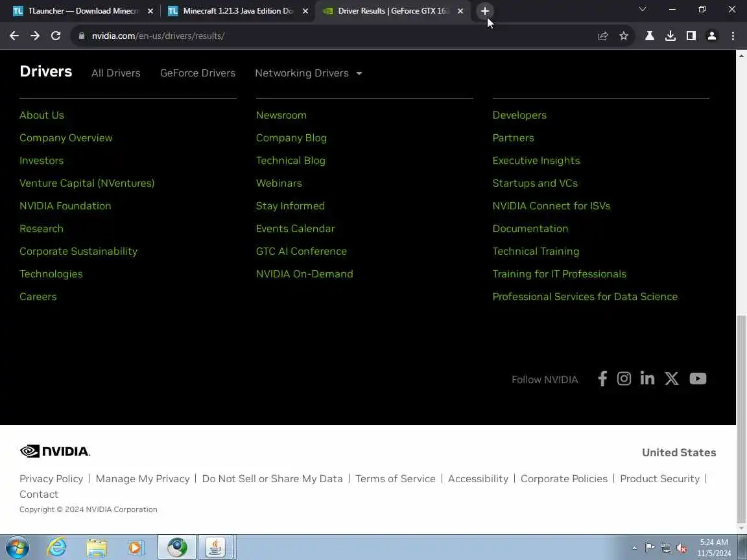Screen dimensions: 747x560
Task: Open Newsroom link
Action: point(281,115)
